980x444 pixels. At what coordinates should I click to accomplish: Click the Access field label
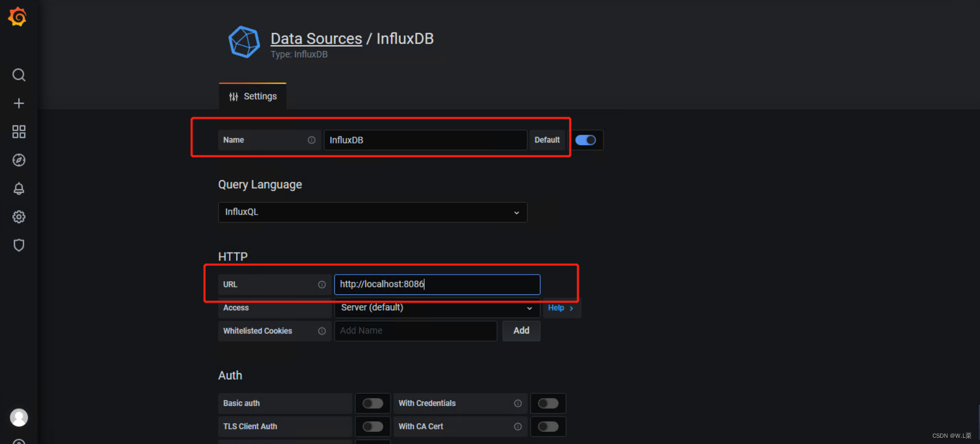point(236,308)
